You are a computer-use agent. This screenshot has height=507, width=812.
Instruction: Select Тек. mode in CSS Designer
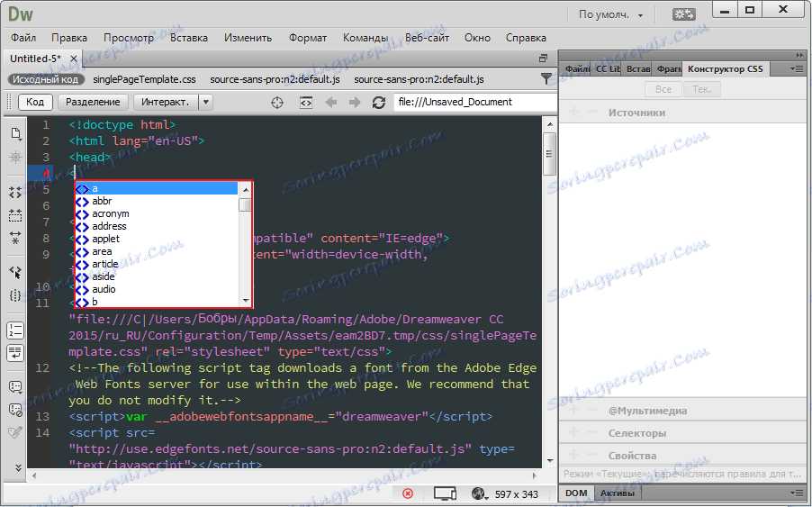pyautogui.click(x=701, y=89)
